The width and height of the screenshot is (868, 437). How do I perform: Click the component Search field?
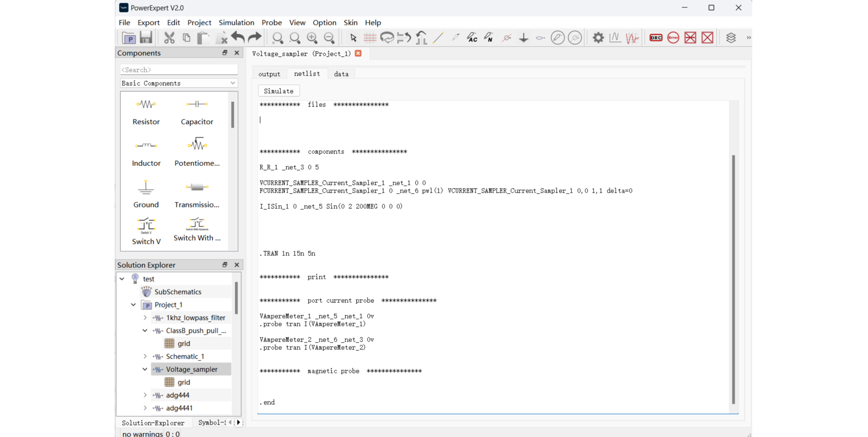[178, 70]
